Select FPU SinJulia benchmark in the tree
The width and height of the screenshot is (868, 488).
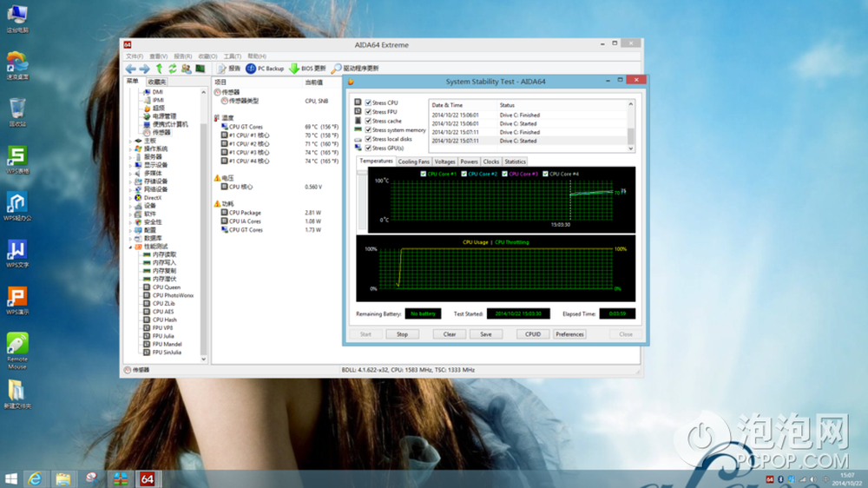pyautogui.click(x=163, y=353)
